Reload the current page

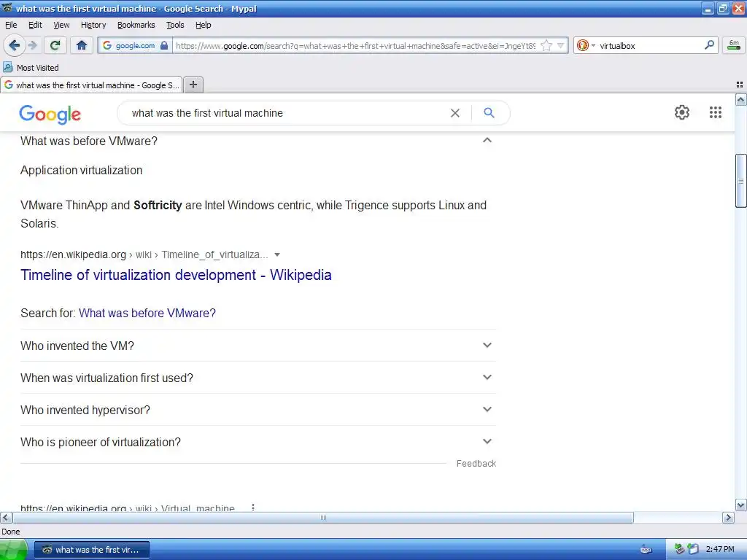click(55, 45)
